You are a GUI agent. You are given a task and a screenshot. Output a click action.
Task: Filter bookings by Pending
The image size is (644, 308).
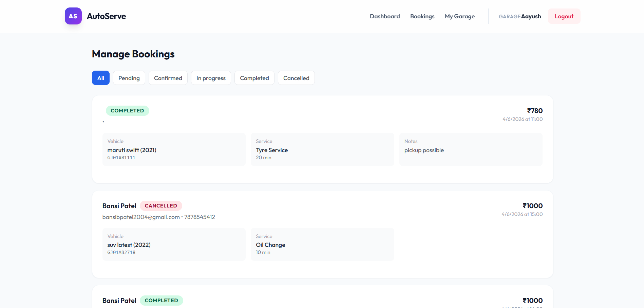click(129, 78)
